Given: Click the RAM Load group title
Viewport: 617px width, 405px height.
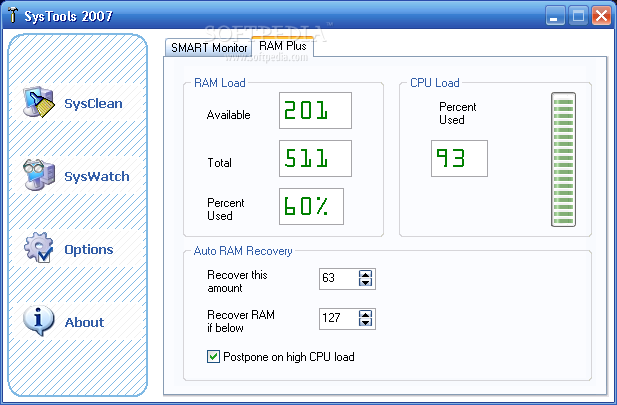Looking at the screenshot, I should coord(220,83).
